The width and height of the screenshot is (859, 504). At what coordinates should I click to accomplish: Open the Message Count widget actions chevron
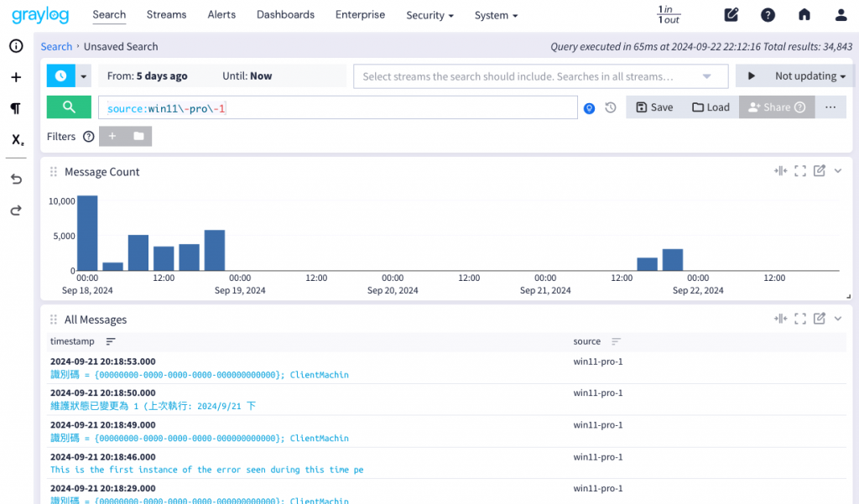[838, 171]
